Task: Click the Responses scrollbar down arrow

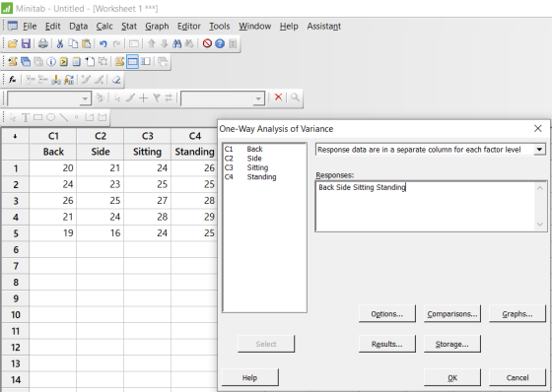Action: (540, 225)
